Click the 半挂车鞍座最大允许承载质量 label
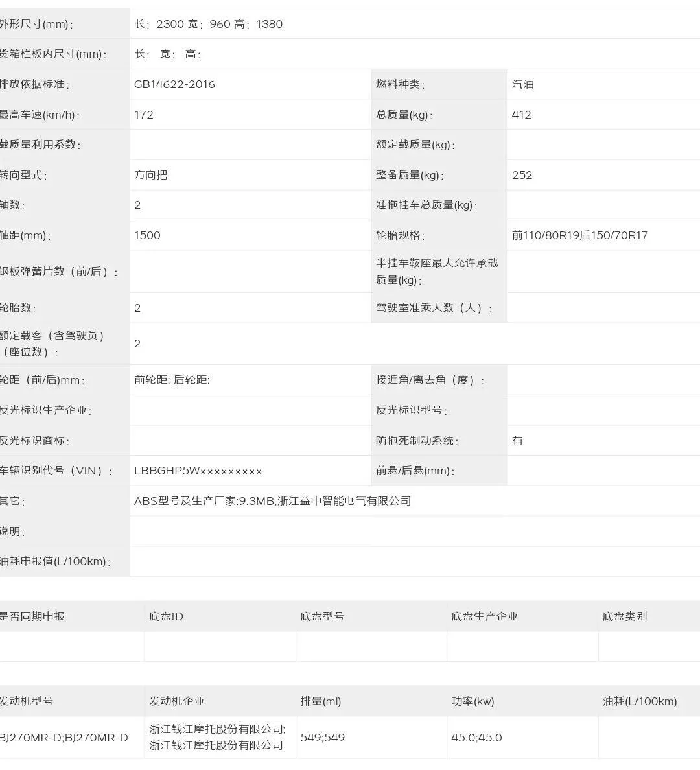 coord(437,272)
